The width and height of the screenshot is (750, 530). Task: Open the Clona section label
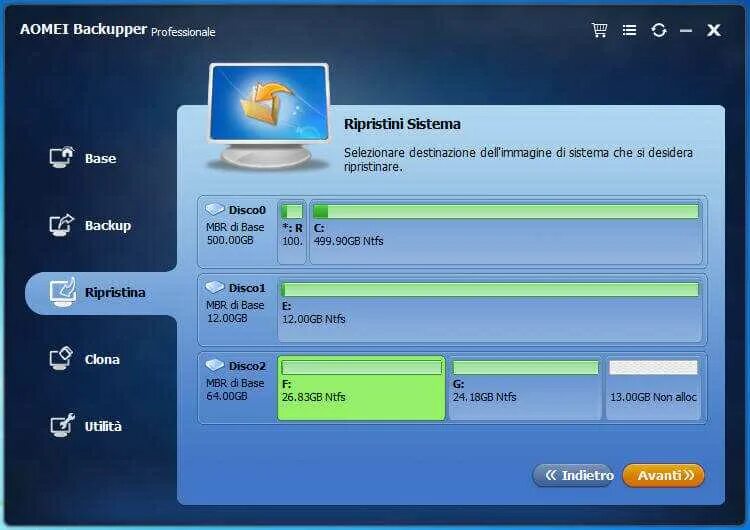click(x=102, y=359)
